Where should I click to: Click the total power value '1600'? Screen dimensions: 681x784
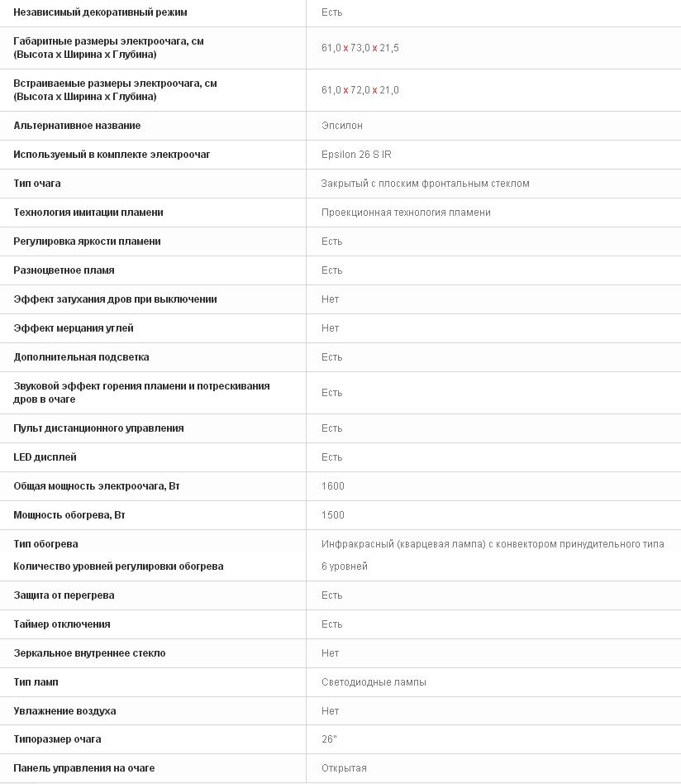(333, 486)
